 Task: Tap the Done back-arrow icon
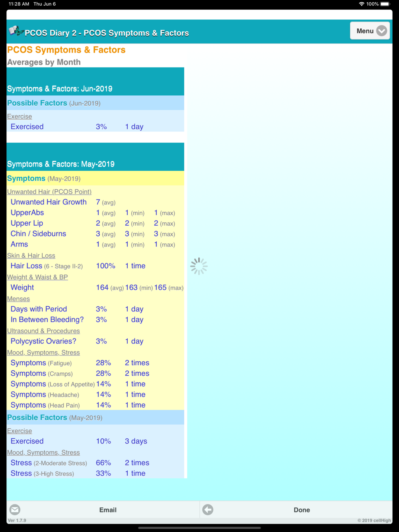(x=207, y=510)
